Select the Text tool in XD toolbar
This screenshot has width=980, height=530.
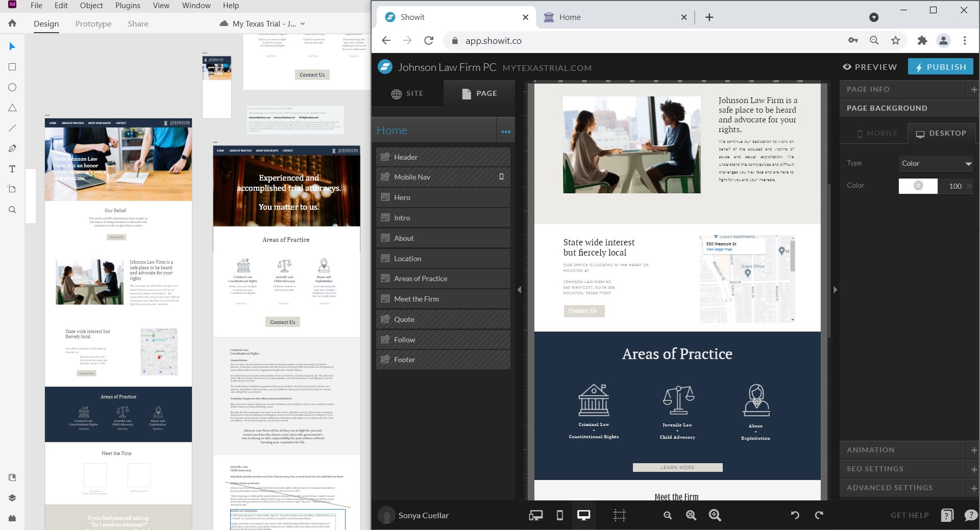(12, 169)
